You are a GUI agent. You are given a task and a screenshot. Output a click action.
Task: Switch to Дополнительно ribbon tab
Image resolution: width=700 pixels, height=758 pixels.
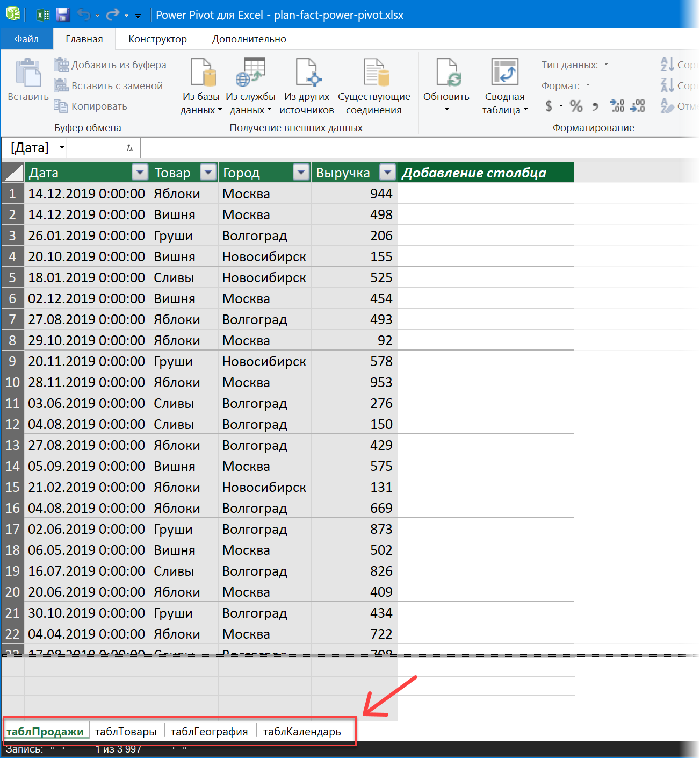pyautogui.click(x=249, y=39)
